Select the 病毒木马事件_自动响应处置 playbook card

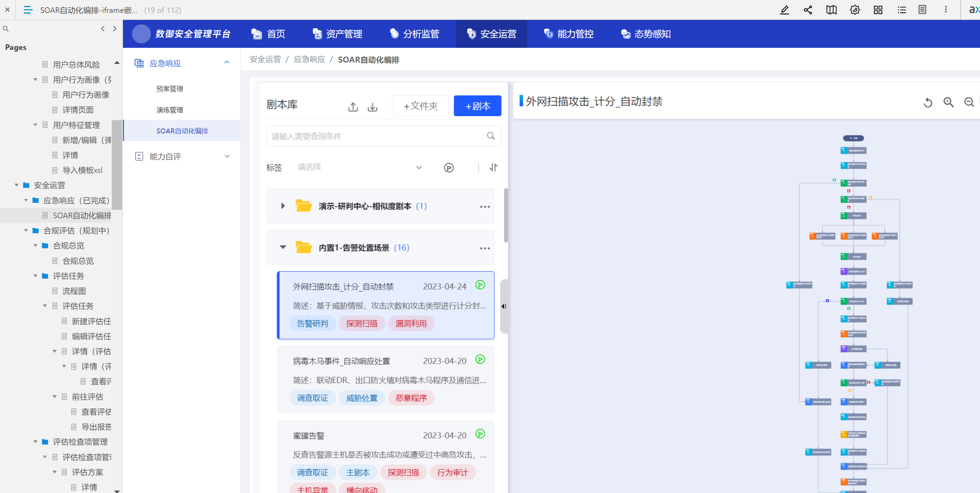click(386, 379)
